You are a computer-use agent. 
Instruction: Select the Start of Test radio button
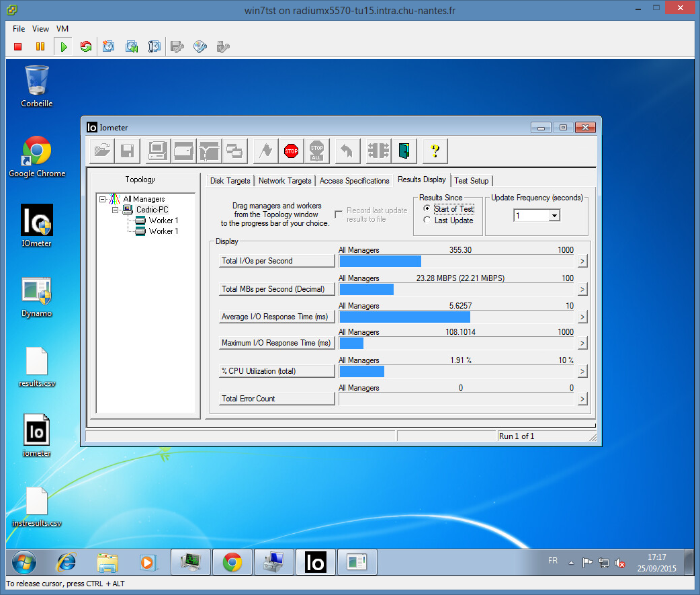(427, 209)
